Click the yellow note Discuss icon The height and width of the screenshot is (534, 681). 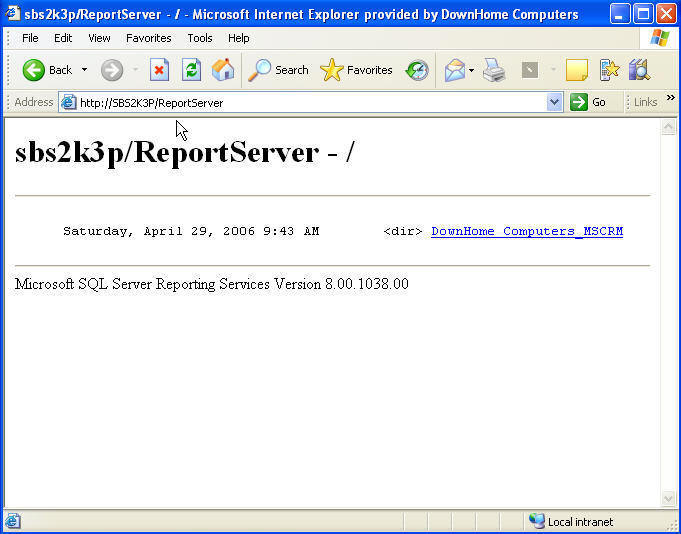(x=577, y=70)
